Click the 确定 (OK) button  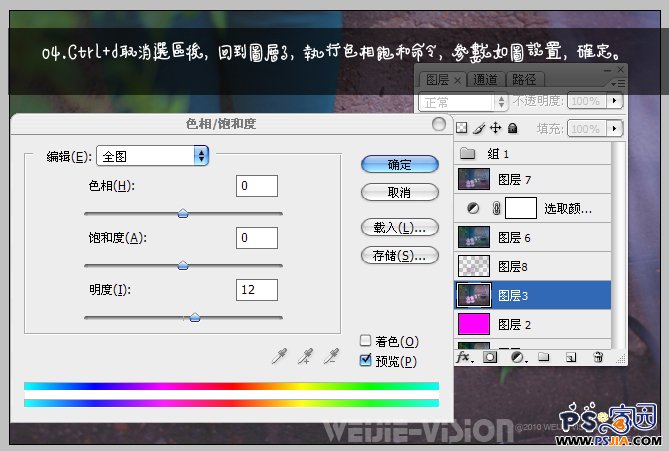(x=399, y=165)
